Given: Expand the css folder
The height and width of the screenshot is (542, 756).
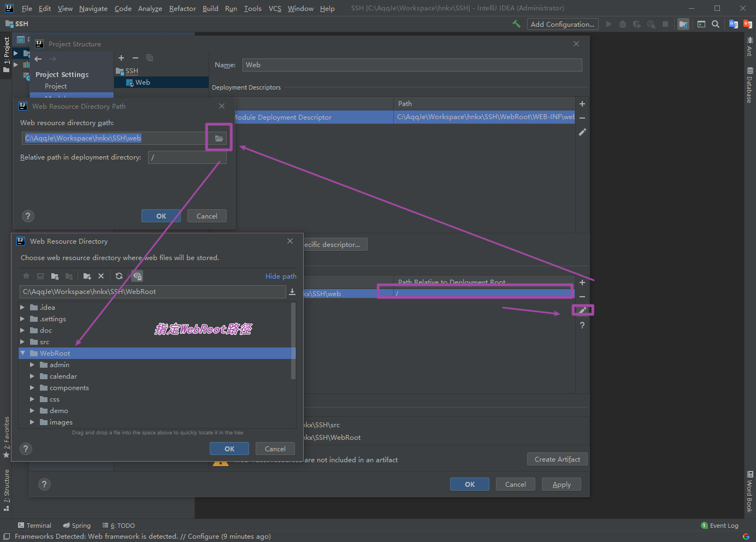Looking at the screenshot, I should [x=32, y=399].
